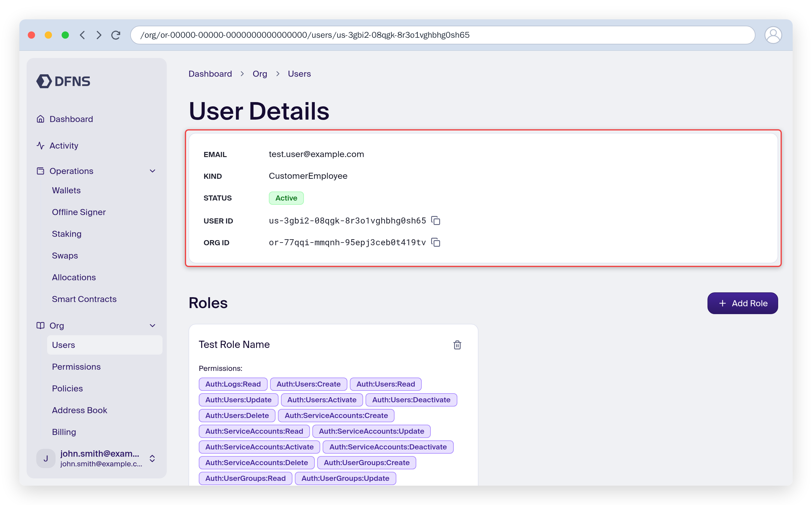This screenshot has height=505, width=812.
Task: Click Org in the breadcrumb
Action: [x=259, y=74]
